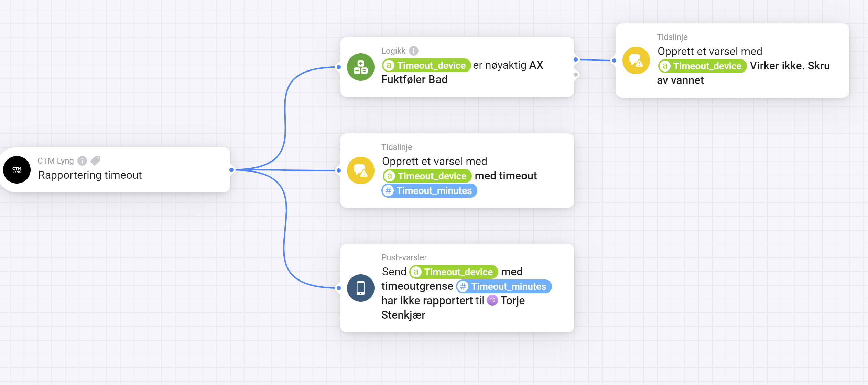Click the yellow warning icon on the top-right card
The width and height of the screenshot is (868, 385).
pyautogui.click(x=636, y=60)
